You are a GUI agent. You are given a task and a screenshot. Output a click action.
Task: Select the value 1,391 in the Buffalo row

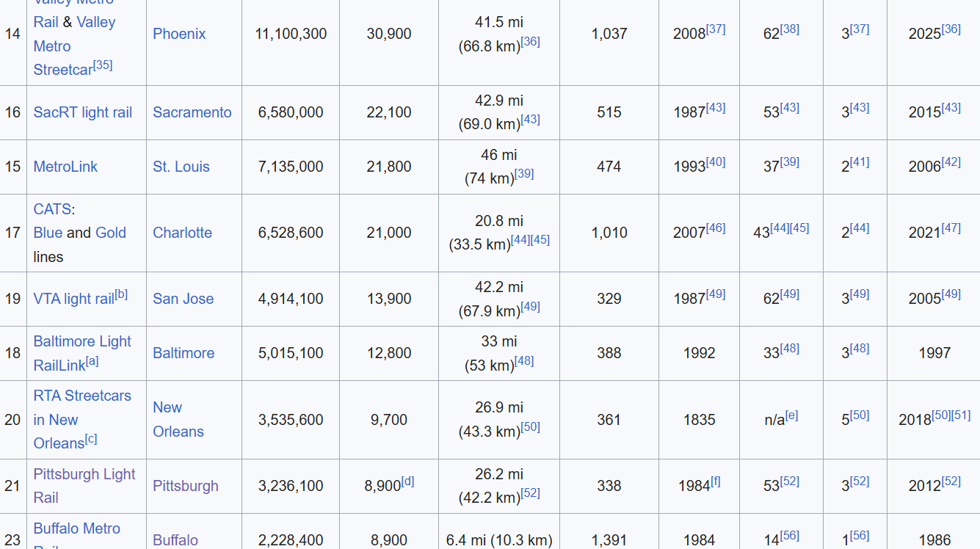[609, 540]
